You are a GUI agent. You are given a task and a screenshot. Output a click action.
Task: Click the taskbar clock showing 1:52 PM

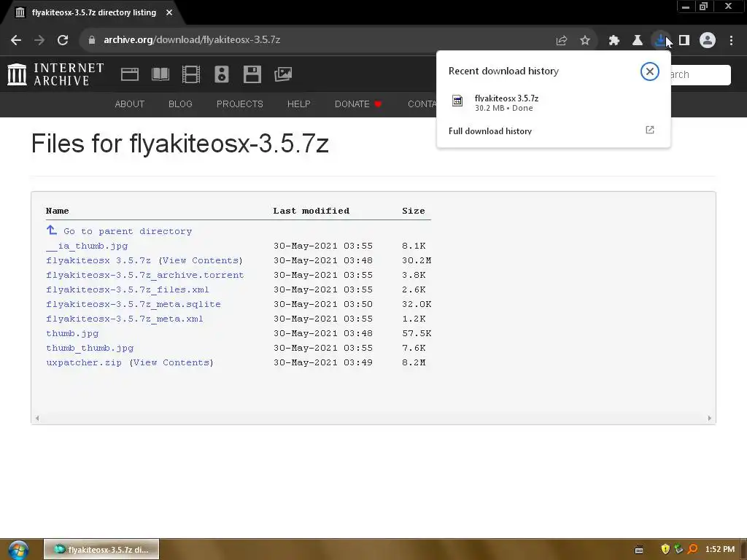tap(719, 550)
